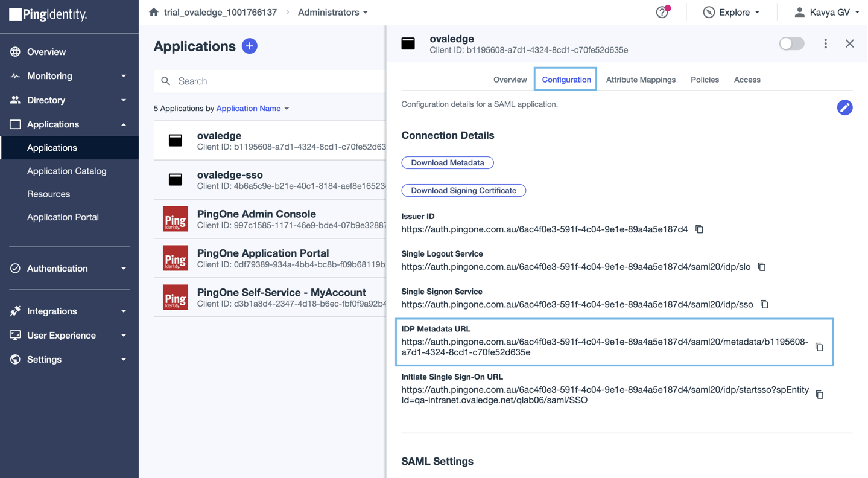Click the PingOne Admin Console logo
Screen dimensions: 868x478
[176, 219]
